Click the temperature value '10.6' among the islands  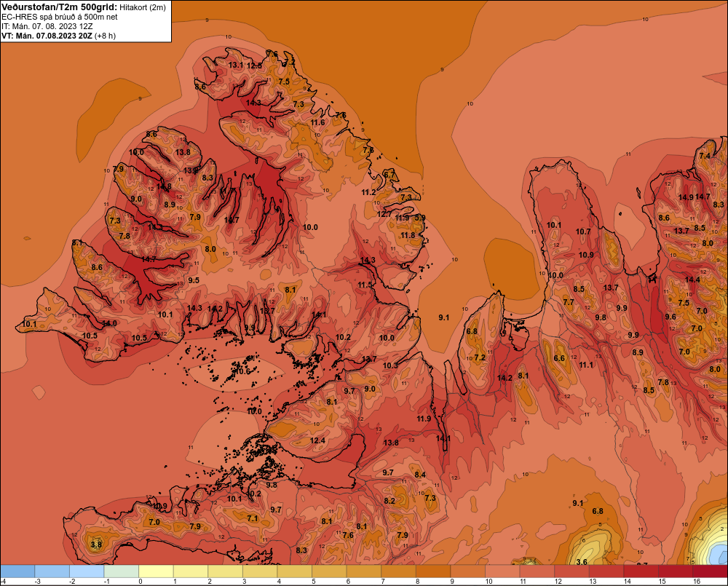242,371
